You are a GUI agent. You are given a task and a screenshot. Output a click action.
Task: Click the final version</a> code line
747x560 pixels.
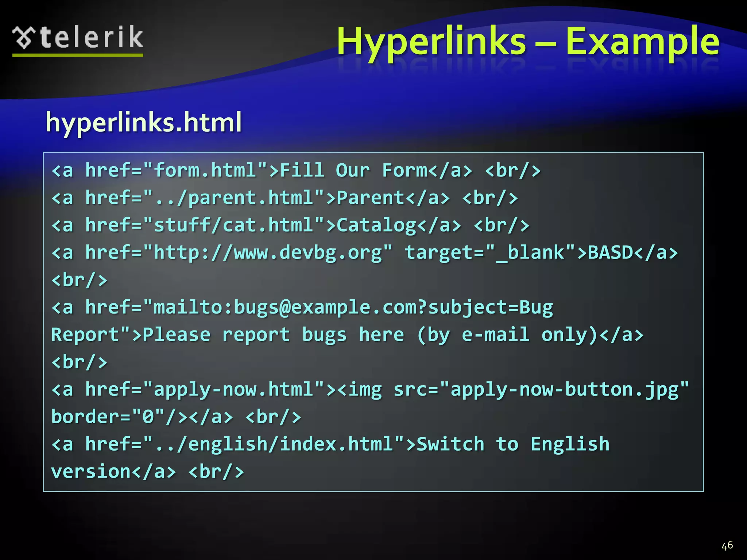coord(147,471)
